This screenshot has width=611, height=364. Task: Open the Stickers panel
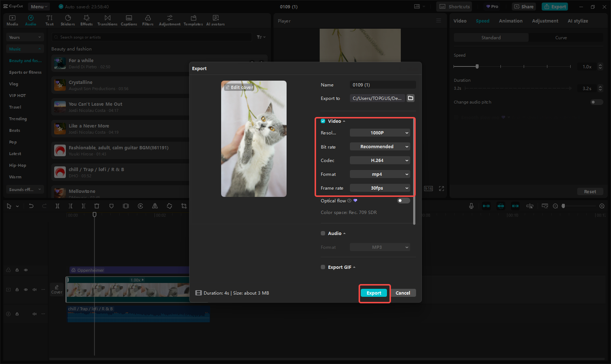point(68,20)
